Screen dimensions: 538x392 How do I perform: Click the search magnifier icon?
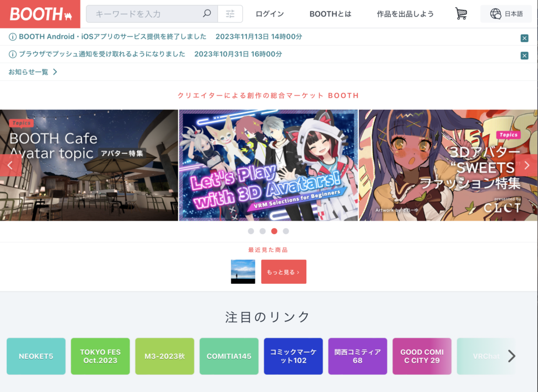coord(207,14)
